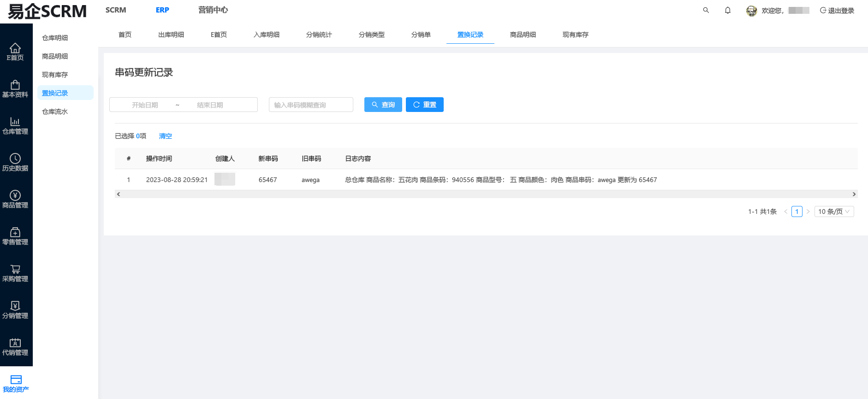The image size is (868, 399).
Task: Open the 10 条/页 page size dropdown
Action: 834,211
